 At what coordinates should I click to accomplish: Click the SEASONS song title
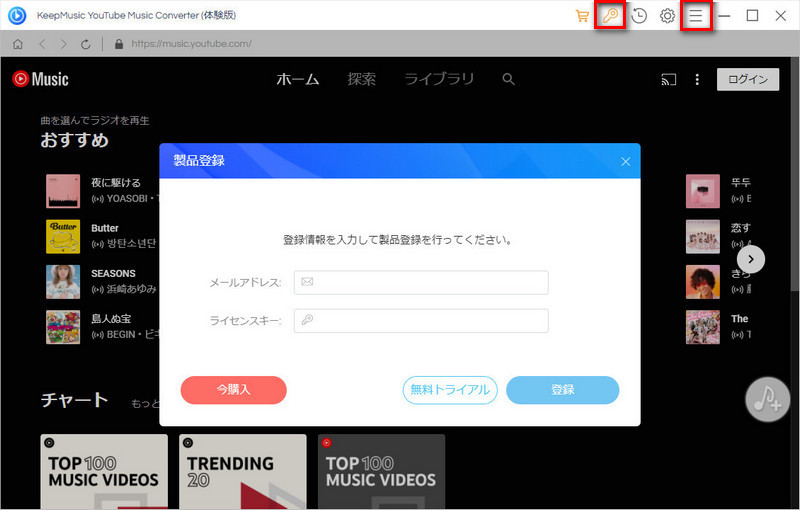pyautogui.click(x=113, y=273)
